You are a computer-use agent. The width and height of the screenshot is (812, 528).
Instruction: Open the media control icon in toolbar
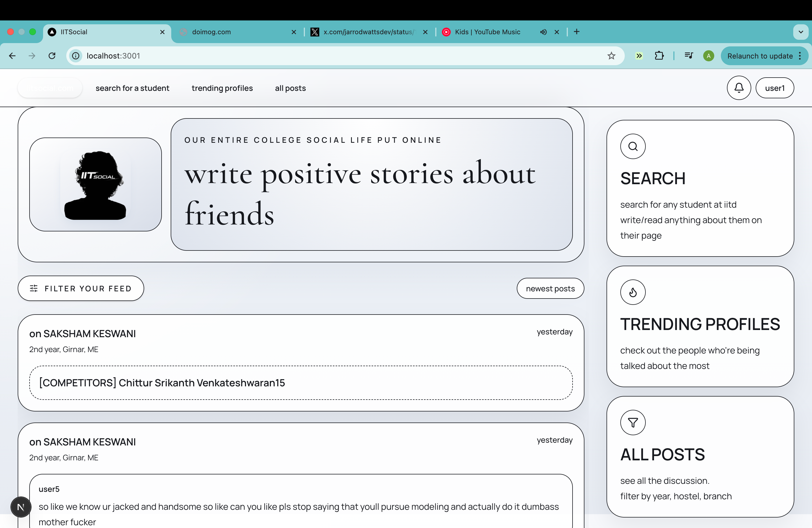(x=689, y=56)
